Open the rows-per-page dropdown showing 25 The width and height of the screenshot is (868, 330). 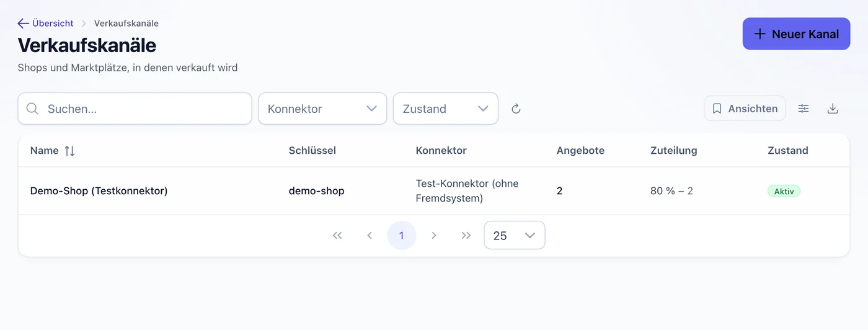pyautogui.click(x=515, y=236)
